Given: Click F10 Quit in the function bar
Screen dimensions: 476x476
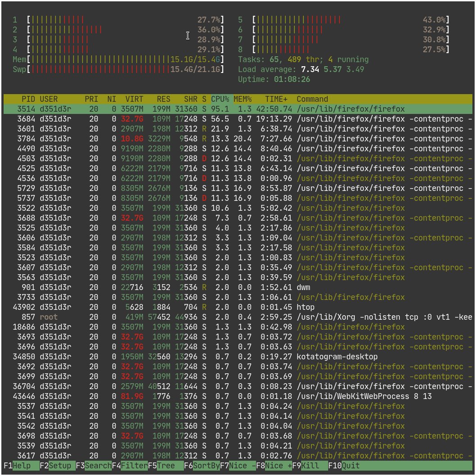Looking at the screenshot, I should coord(344,466).
